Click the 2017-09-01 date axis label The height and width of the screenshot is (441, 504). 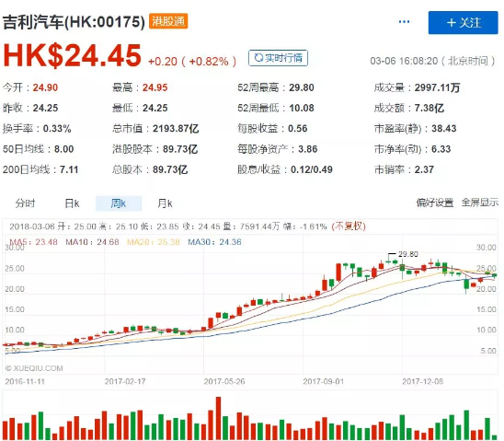pos(324,381)
